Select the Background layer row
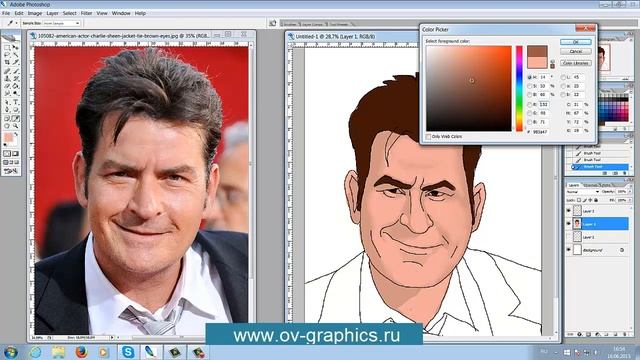This screenshot has height=360, width=640. click(x=597, y=250)
